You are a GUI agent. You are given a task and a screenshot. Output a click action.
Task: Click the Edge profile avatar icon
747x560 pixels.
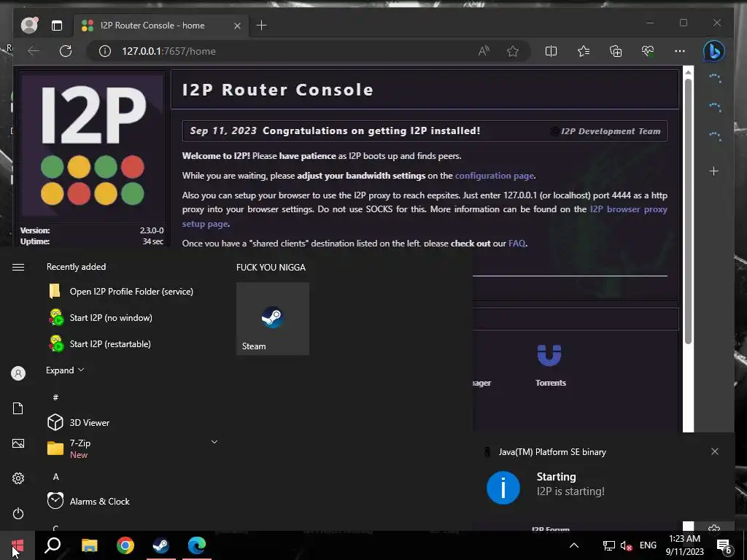point(29,26)
